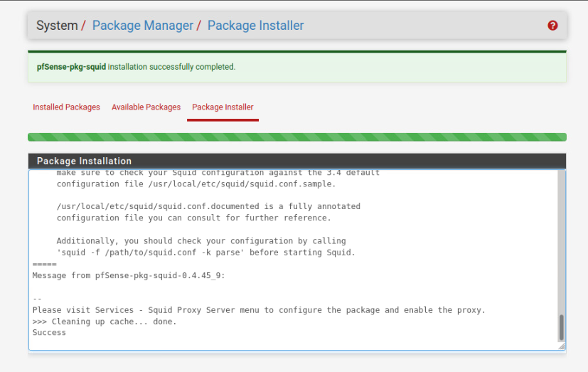
Task: Click the log output scrollbar thumb
Action: (562, 327)
